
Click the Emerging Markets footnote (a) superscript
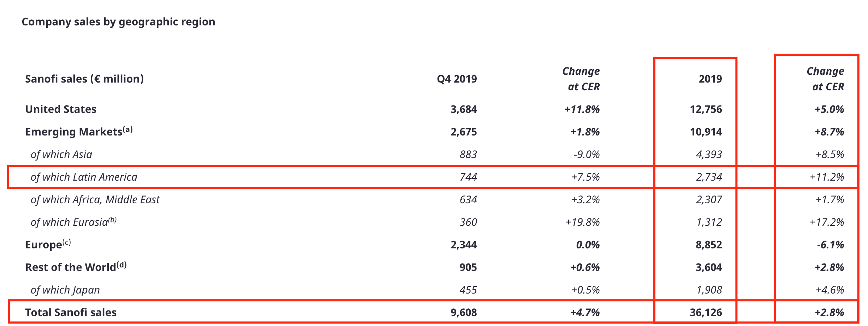click(128, 129)
